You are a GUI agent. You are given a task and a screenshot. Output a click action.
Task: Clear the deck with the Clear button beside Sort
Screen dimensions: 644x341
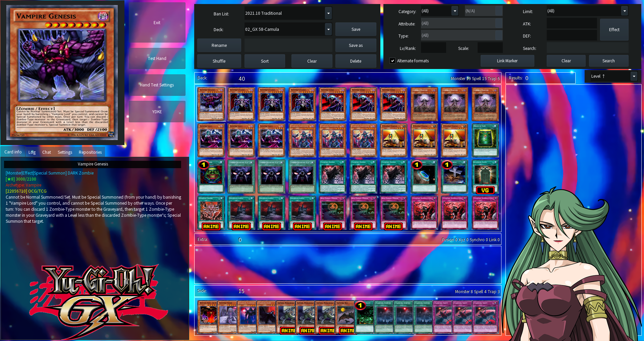point(312,61)
